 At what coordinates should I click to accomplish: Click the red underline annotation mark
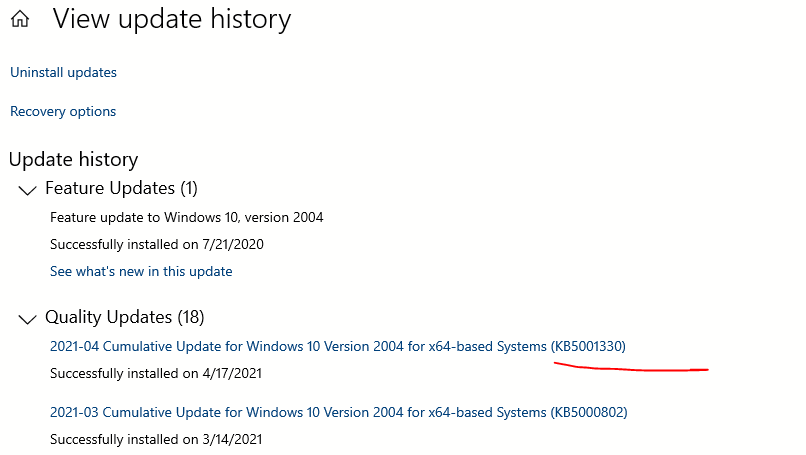pos(631,367)
